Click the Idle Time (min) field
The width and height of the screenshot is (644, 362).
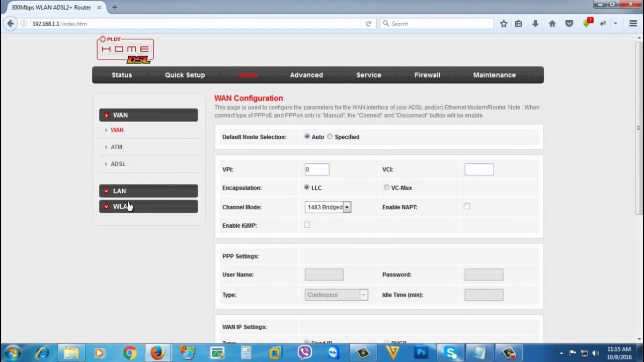[x=484, y=295]
